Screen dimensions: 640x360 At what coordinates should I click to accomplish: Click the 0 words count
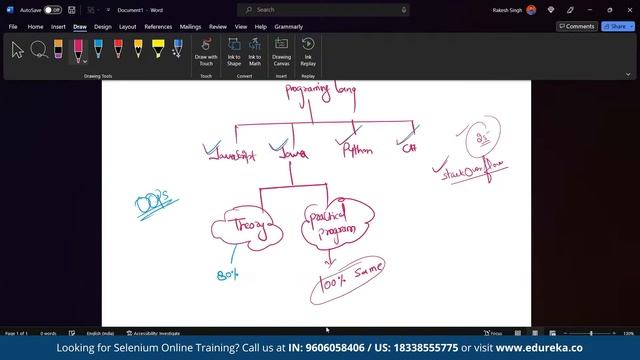[x=48, y=333]
